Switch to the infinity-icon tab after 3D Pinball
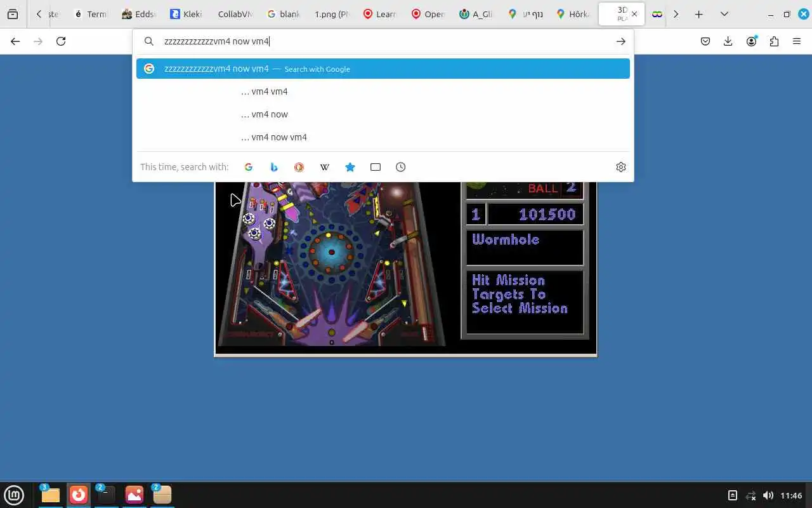812x508 pixels. [657, 14]
